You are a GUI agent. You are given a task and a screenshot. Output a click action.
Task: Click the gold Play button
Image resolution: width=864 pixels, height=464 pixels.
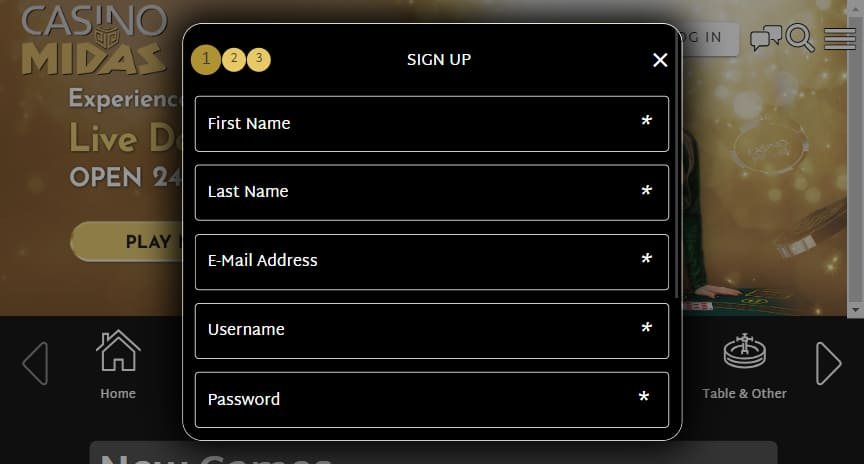pos(127,241)
